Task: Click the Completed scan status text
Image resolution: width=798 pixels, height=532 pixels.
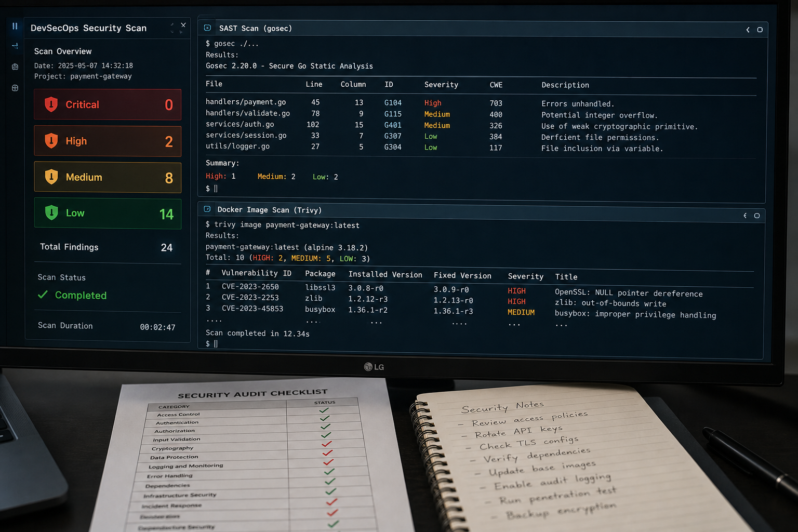Action: (81, 295)
